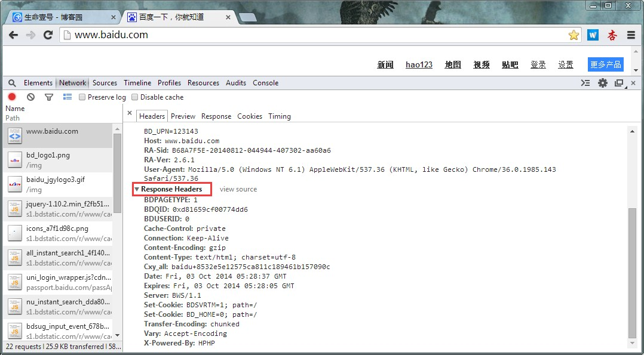Switch to the Response detail tab
Viewport: 644px width, 355px height.
point(216,116)
